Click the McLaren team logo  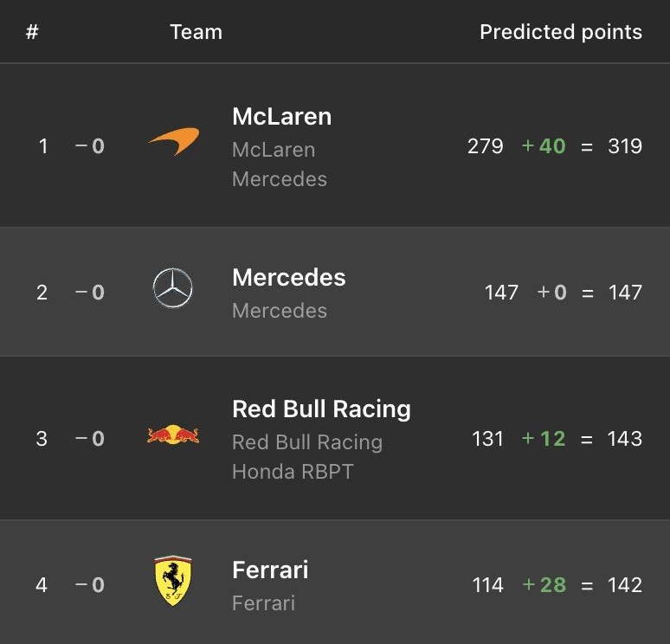pos(173,143)
